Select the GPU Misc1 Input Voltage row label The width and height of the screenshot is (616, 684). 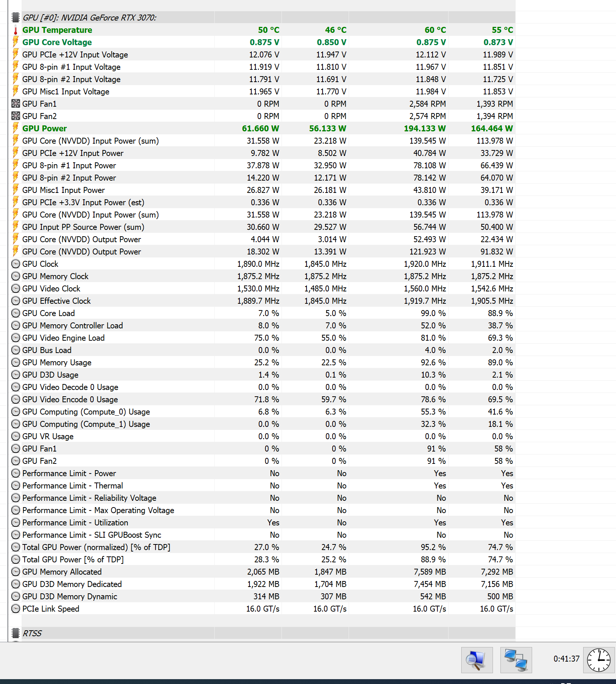pyautogui.click(x=66, y=91)
